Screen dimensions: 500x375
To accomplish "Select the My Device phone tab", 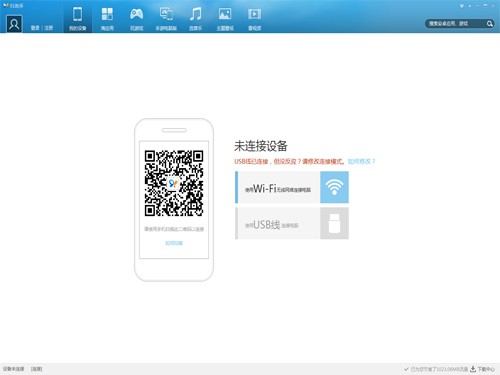I will point(77,19).
